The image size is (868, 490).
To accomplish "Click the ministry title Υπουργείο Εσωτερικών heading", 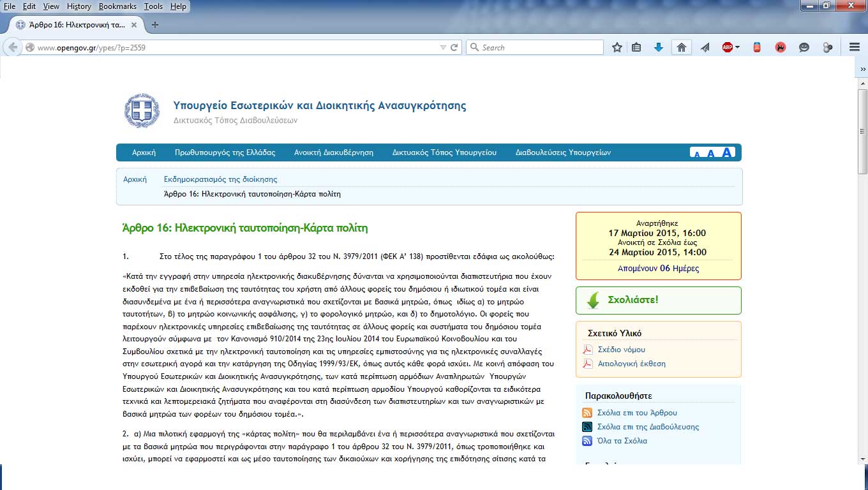I will (x=319, y=106).
